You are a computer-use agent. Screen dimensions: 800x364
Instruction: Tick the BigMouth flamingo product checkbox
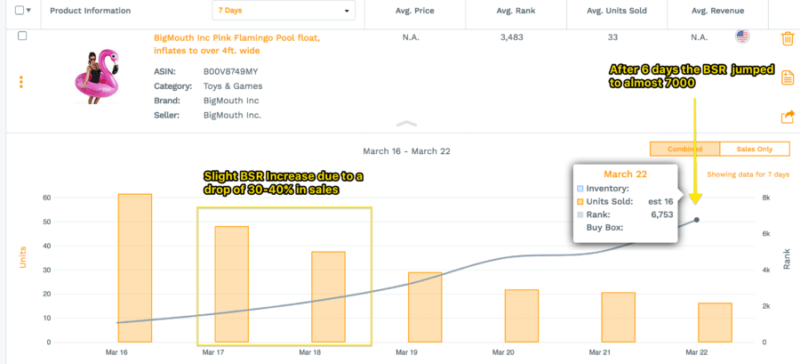[x=22, y=36]
